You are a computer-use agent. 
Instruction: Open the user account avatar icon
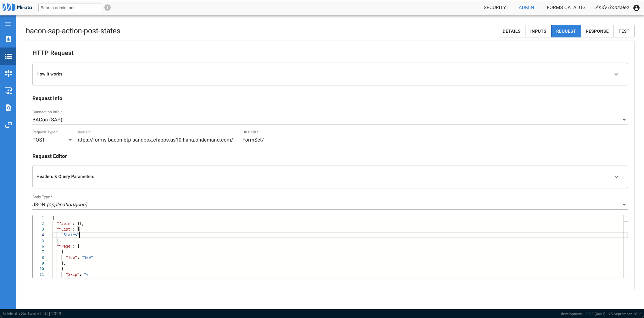(636, 8)
